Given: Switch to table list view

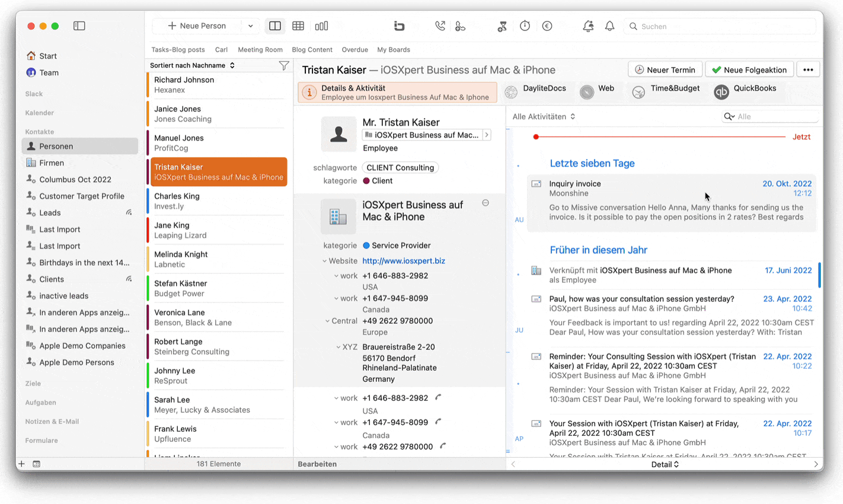Looking at the screenshot, I should click(x=298, y=26).
